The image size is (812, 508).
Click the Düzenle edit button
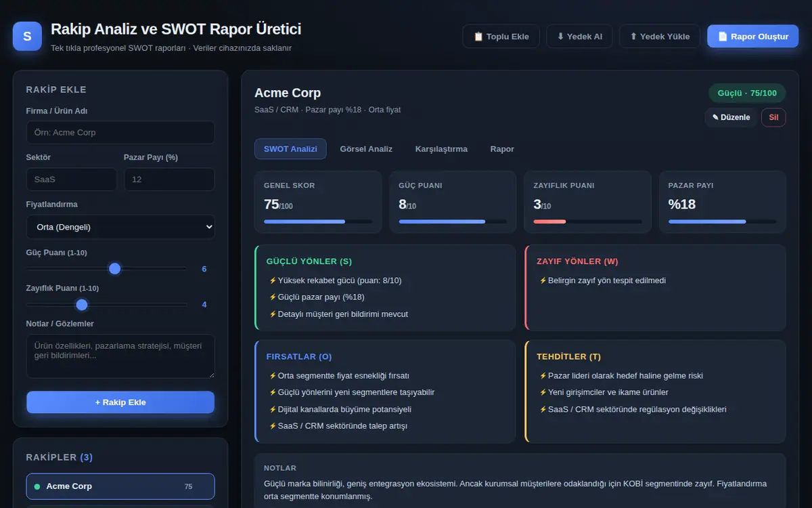point(731,117)
